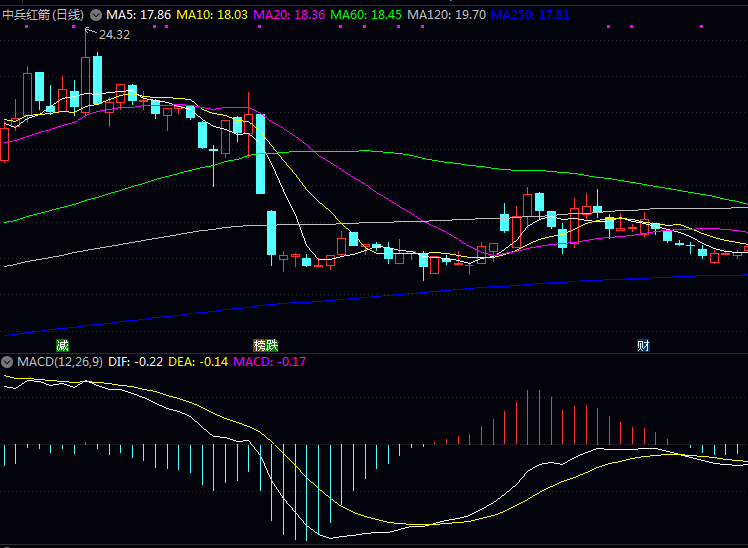748x548 pixels.
Task: Click the 中兵红箭(日线) stock title
Action: 43,15
